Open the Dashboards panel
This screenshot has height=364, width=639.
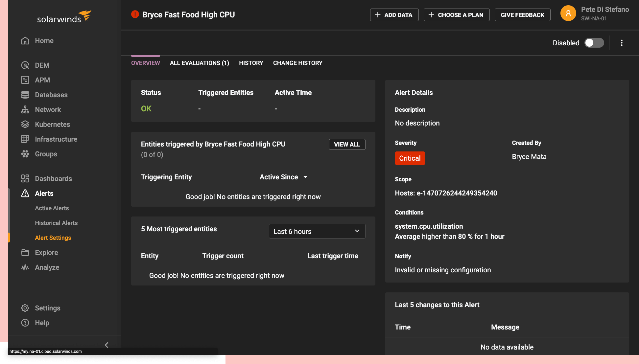pyautogui.click(x=53, y=178)
